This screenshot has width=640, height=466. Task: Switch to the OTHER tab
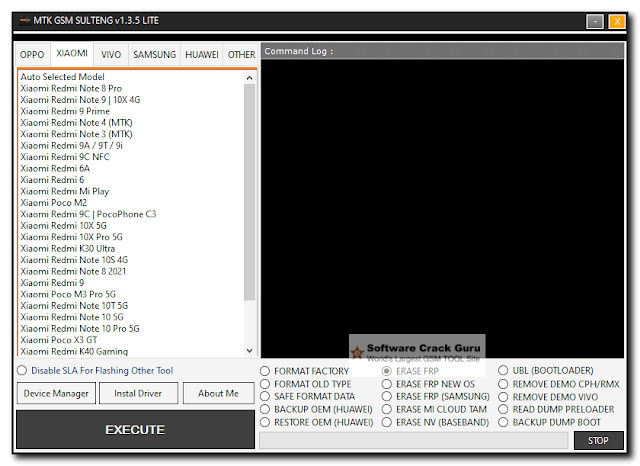point(241,55)
